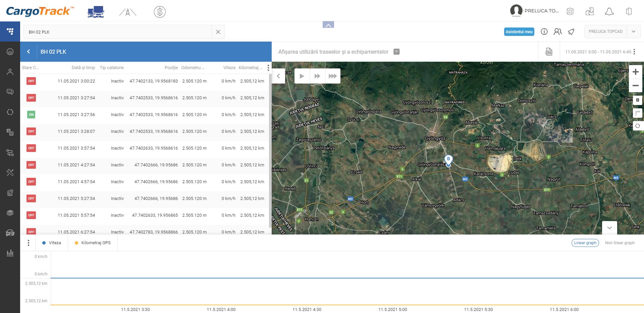
Task: Open the dollar costs module icon
Action: tap(160, 12)
